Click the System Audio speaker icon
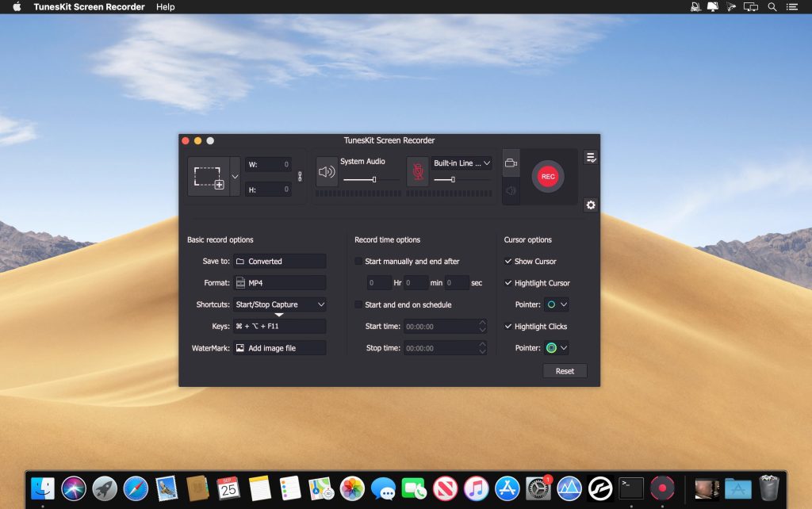 (327, 171)
